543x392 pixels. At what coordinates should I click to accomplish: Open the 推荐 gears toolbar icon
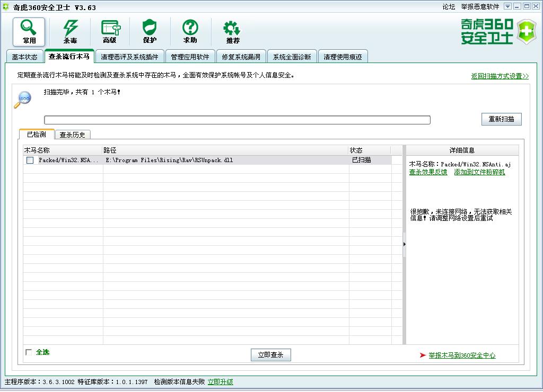click(x=233, y=32)
